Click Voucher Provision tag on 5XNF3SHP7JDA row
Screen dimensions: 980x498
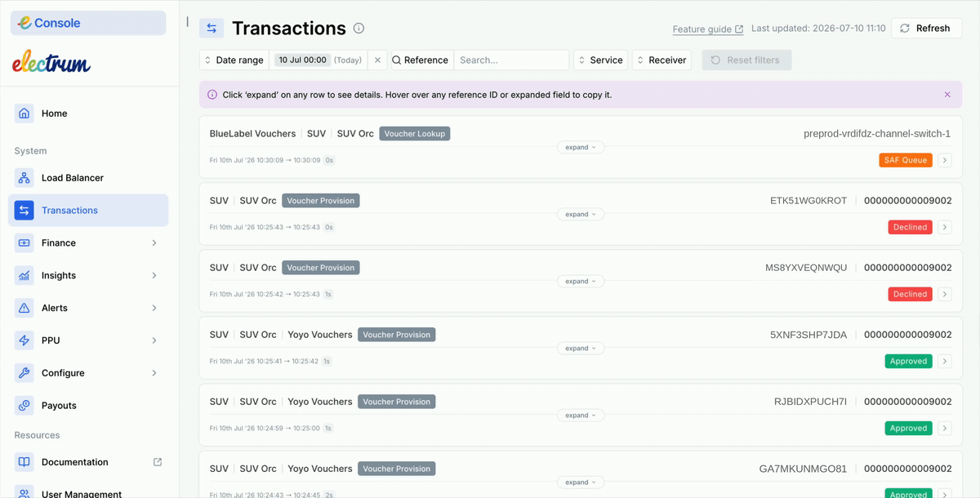pyautogui.click(x=397, y=335)
